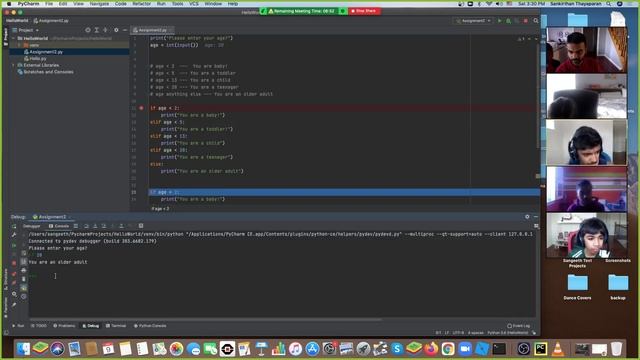Click Rerun Assignment2 icon in Debug panel
Viewport: 640px width, 360px height.
[x=14, y=226]
